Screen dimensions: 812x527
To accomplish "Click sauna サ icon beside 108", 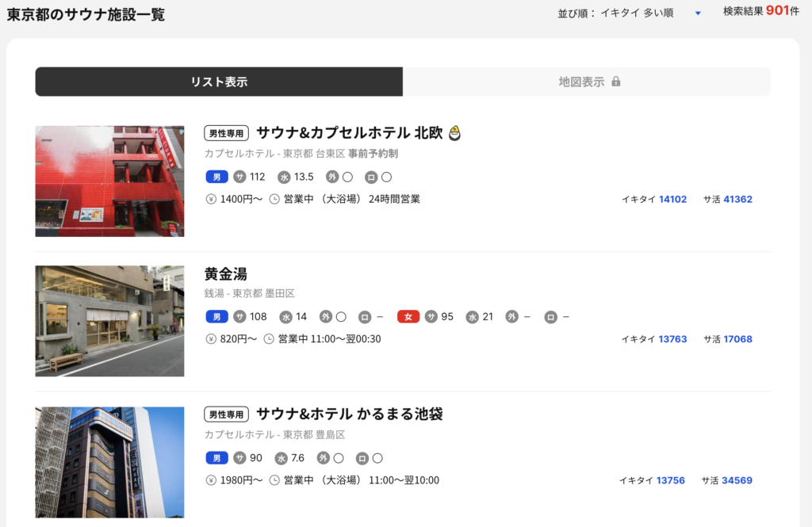I will [239, 317].
